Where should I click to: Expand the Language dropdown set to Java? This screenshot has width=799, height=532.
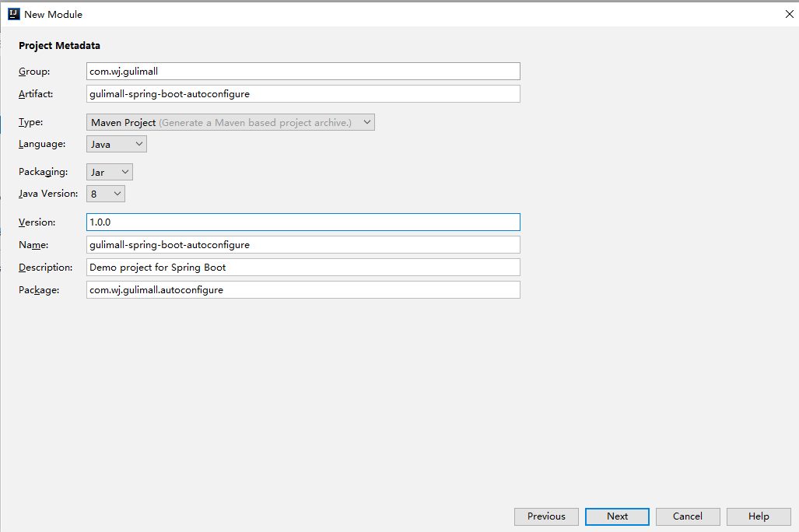117,144
